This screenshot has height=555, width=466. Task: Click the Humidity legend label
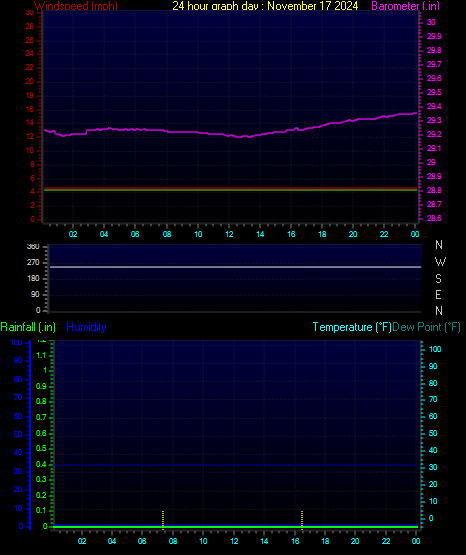(x=86, y=327)
